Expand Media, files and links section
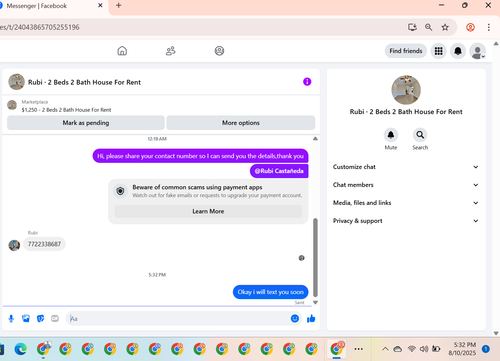The image size is (500, 361). 406,203
